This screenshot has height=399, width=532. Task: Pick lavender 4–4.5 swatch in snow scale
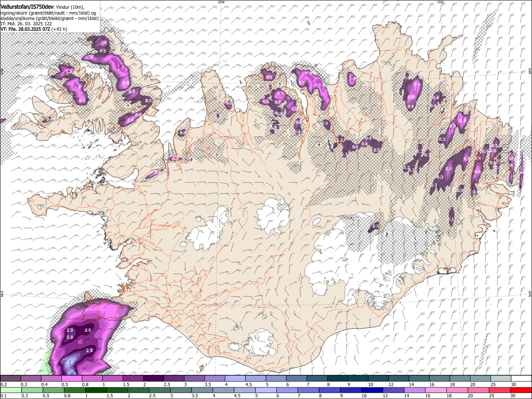coord(235,378)
